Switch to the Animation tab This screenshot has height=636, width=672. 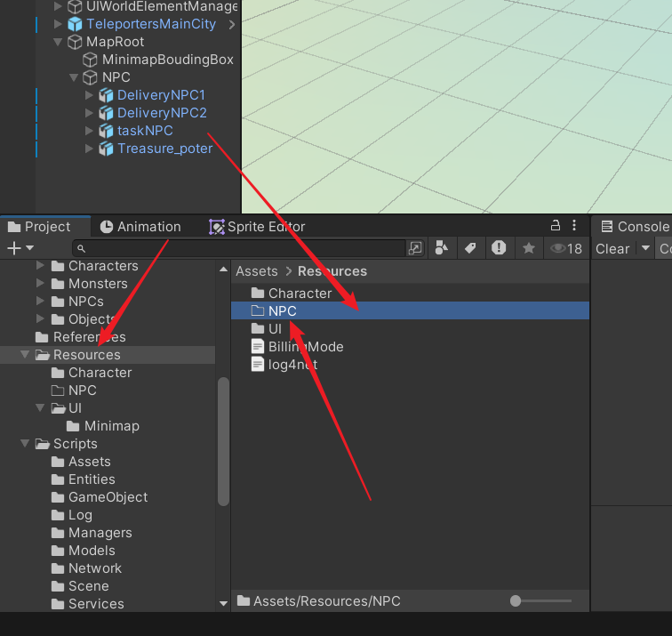(x=140, y=227)
